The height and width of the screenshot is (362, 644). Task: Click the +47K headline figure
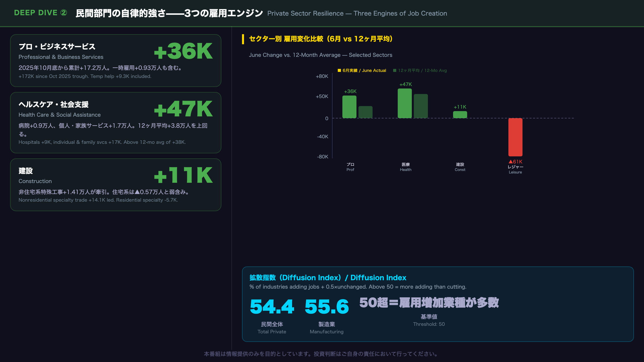coord(183,109)
